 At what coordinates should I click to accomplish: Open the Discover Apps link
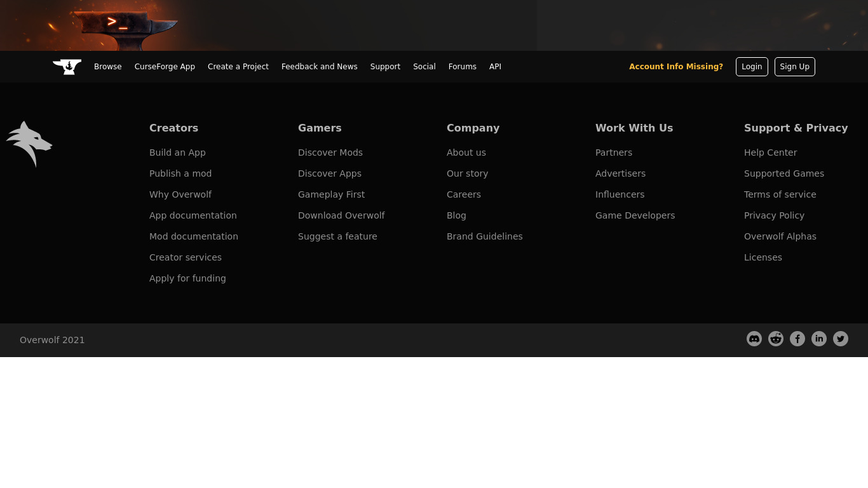click(330, 173)
